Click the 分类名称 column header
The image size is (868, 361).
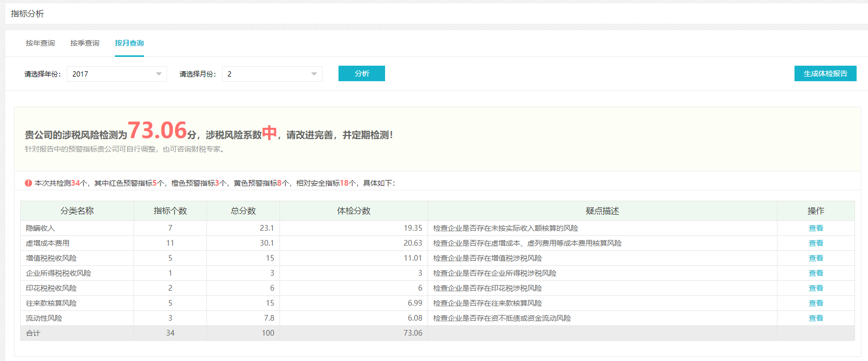[77, 211]
